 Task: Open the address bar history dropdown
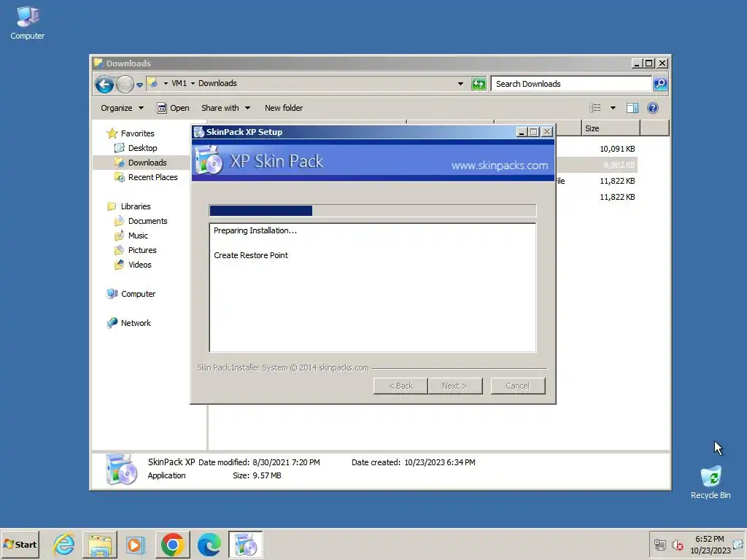point(460,84)
